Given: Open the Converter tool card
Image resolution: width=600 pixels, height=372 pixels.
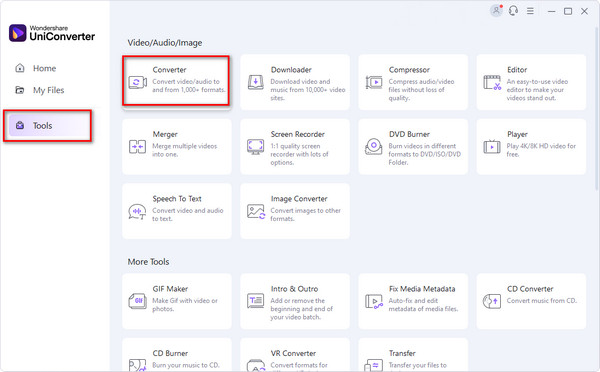Looking at the screenshot, I should pos(176,81).
